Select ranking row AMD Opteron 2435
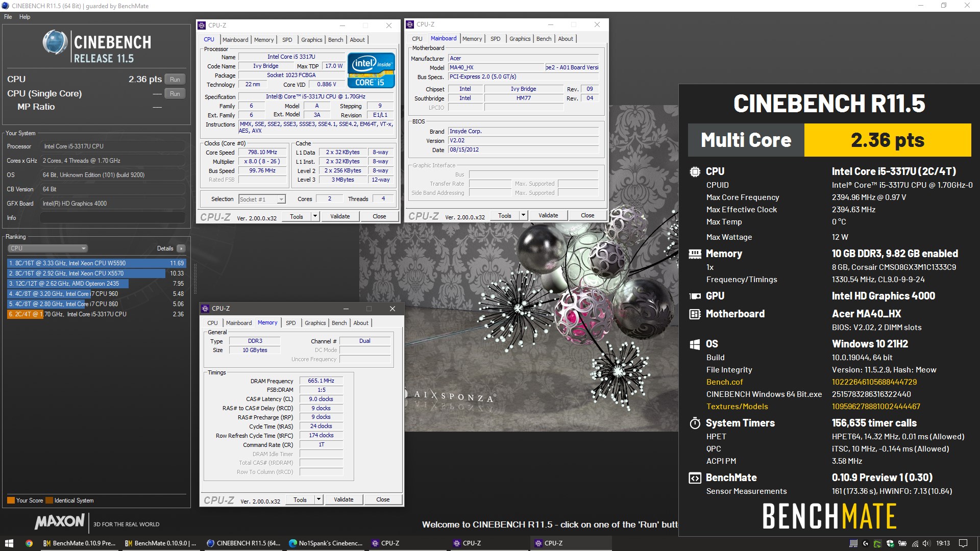 (96, 284)
